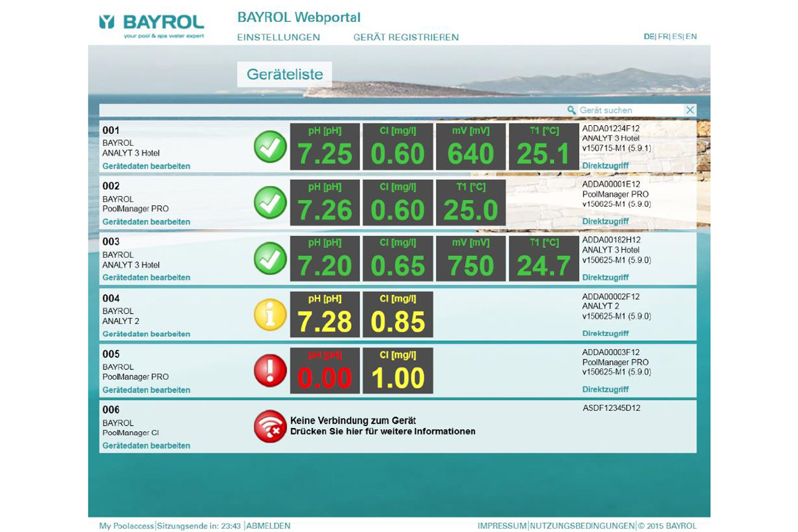
Task: Edit device data for device 004
Action: click(147, 334)
